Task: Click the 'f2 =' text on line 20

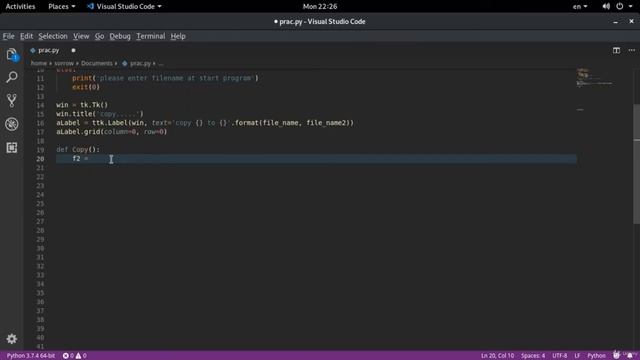Action: tap(80, 158)
